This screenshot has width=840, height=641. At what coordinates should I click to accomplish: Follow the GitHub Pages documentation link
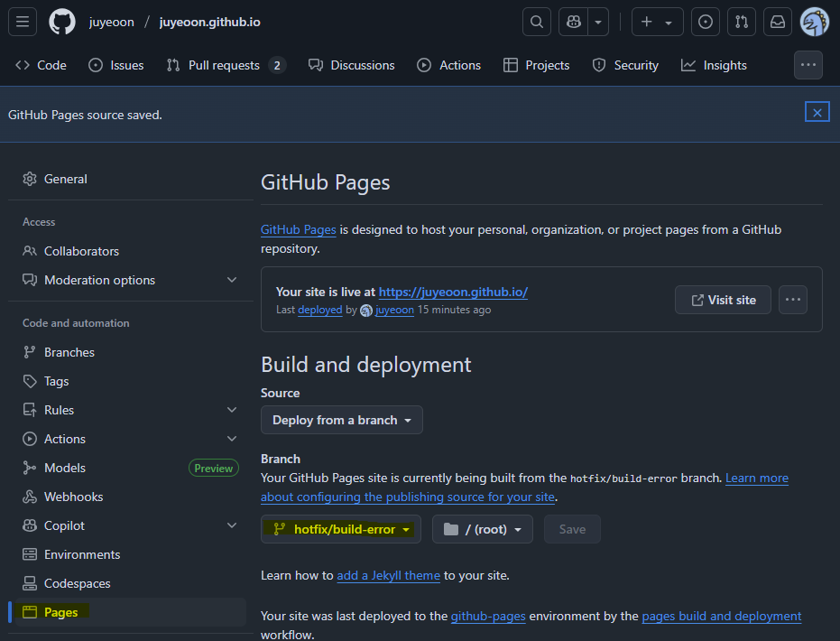299,230
